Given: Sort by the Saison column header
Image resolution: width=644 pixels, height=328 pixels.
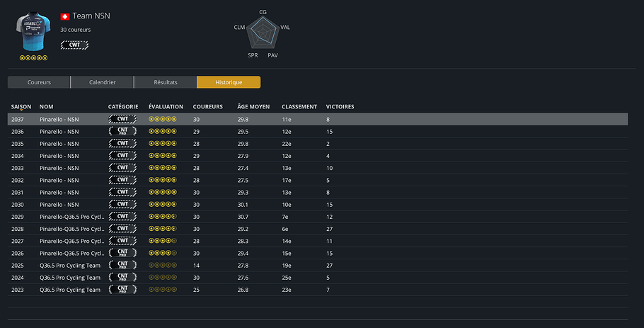Looking at the screenshot, I should pos(21,106).
